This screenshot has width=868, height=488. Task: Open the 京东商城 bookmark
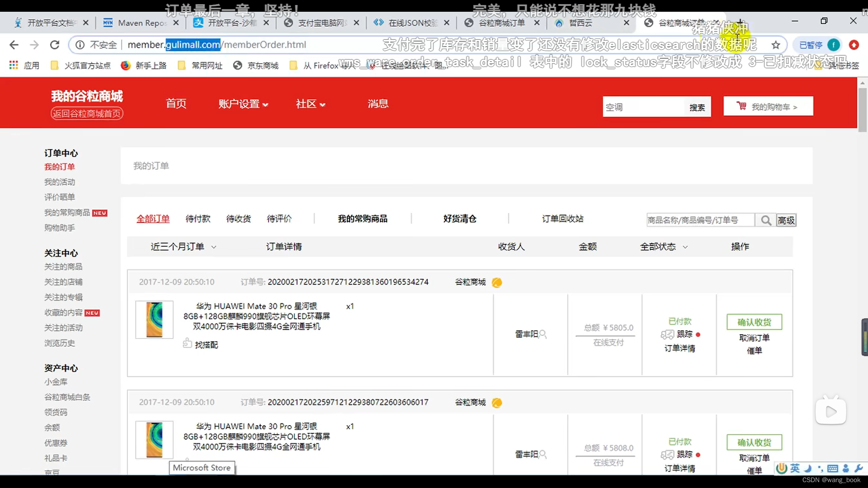(256, 66)
